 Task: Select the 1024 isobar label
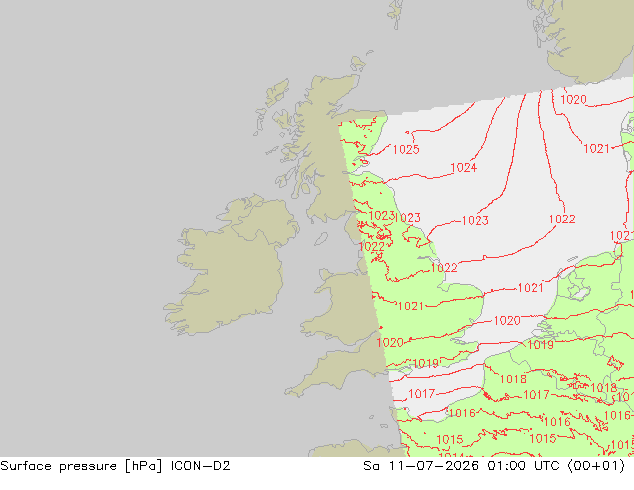(463, 167)
